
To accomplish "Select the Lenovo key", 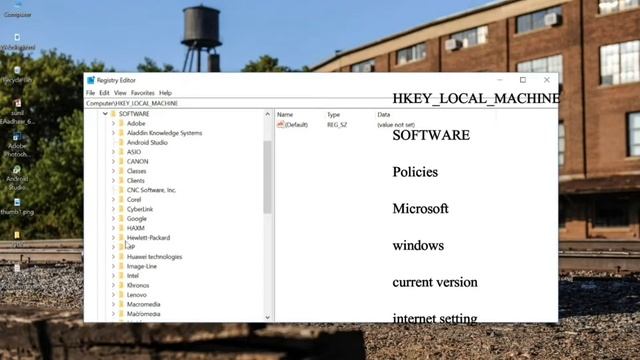I will point(137,295).
